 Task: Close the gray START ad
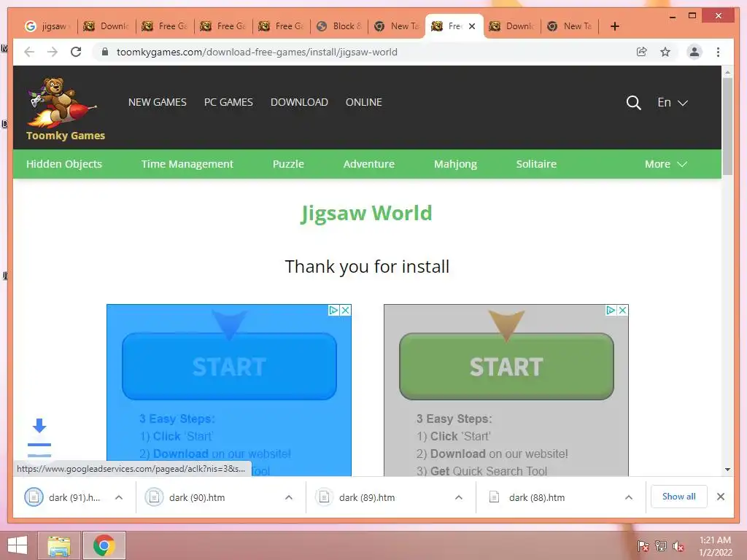coord(622,311)
